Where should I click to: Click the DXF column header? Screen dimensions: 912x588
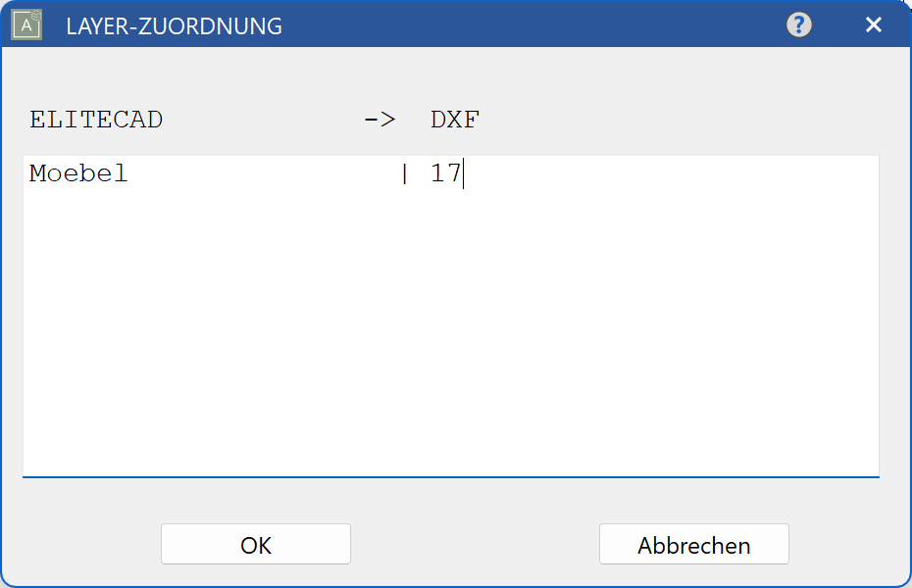[x=454, y=119]
